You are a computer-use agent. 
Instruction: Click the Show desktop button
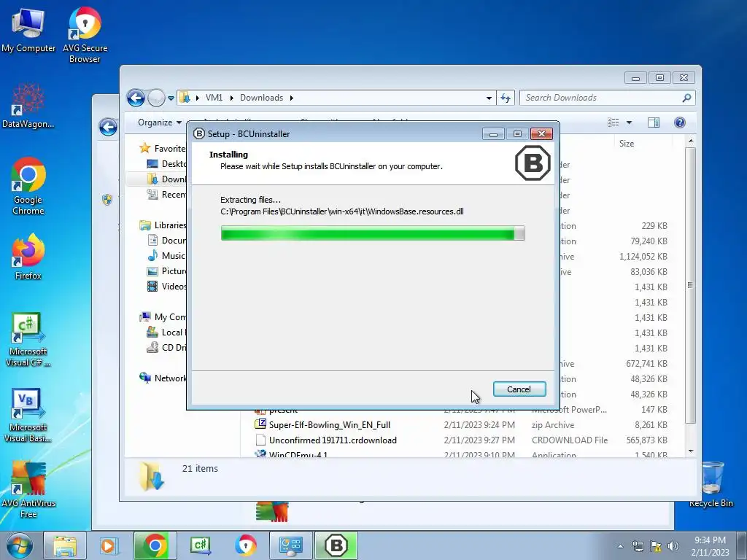tap(742, 545)
